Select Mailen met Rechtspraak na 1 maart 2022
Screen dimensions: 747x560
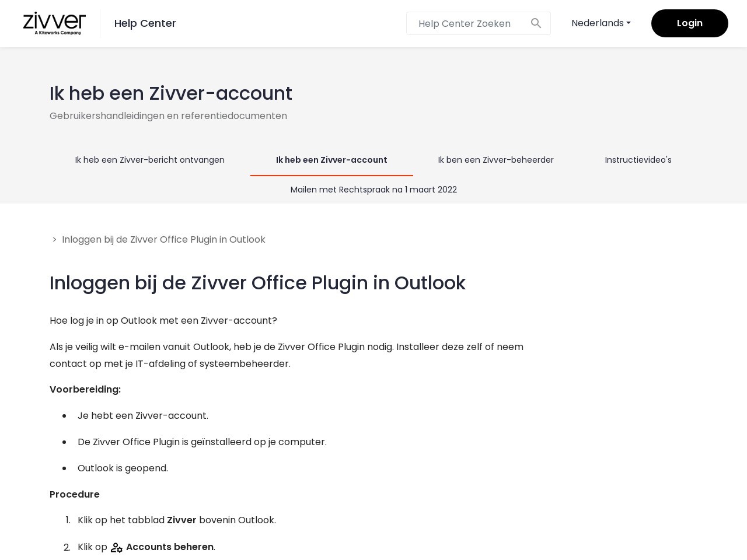(373, 190)
